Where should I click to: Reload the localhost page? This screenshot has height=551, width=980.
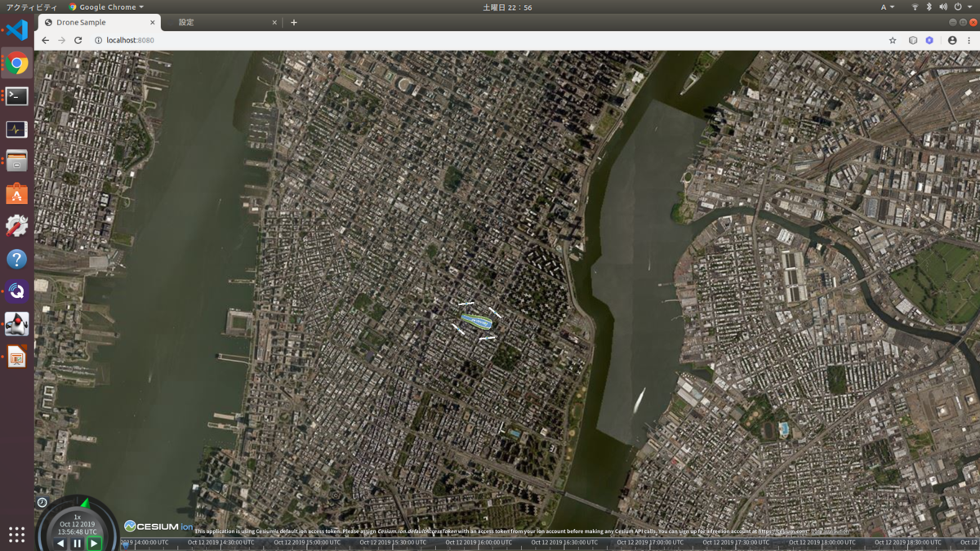click(x=78, y=40)
